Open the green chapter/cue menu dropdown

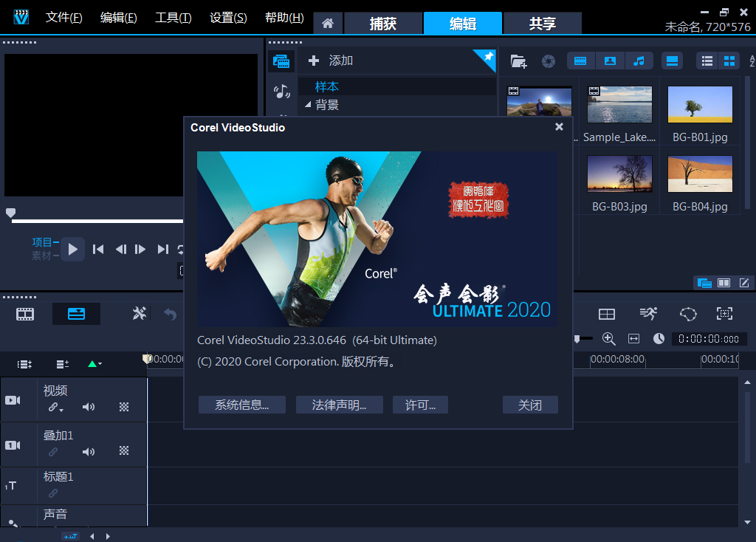tap(94, 364)
